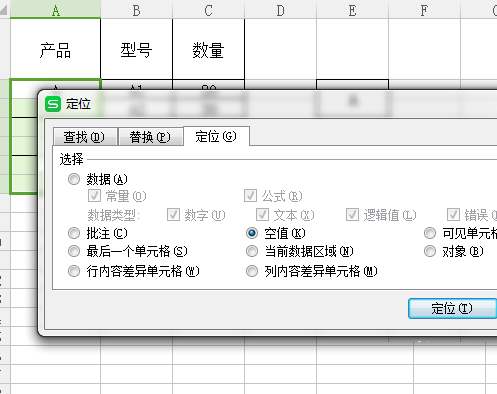Viewport: 497px width, 394px height.
Task: Choose the 批注(C) radio option
Action: click(x=74, y=233)
